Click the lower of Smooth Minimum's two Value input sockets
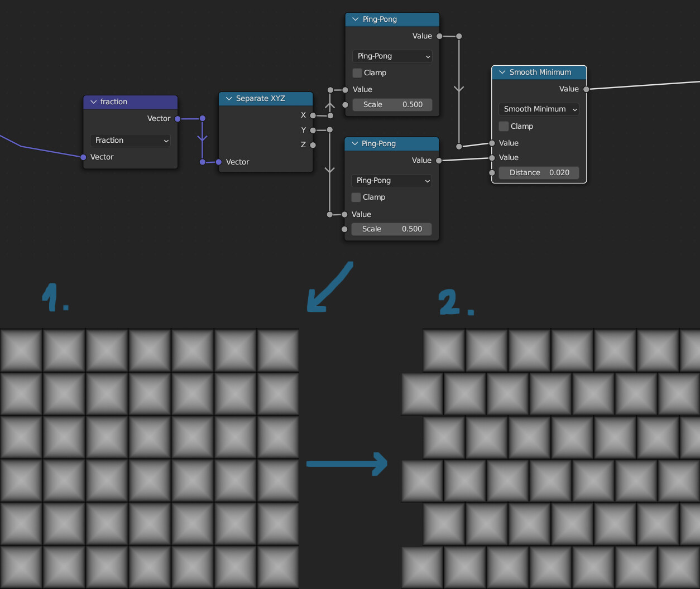Viewport: 700px width, 589px height. (x=492, y=158)
